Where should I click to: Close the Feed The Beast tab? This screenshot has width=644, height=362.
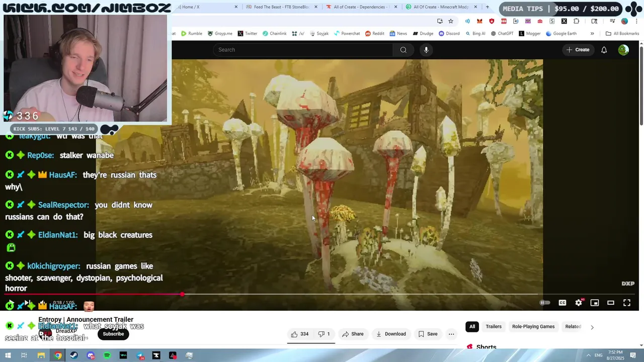point(316,7)
